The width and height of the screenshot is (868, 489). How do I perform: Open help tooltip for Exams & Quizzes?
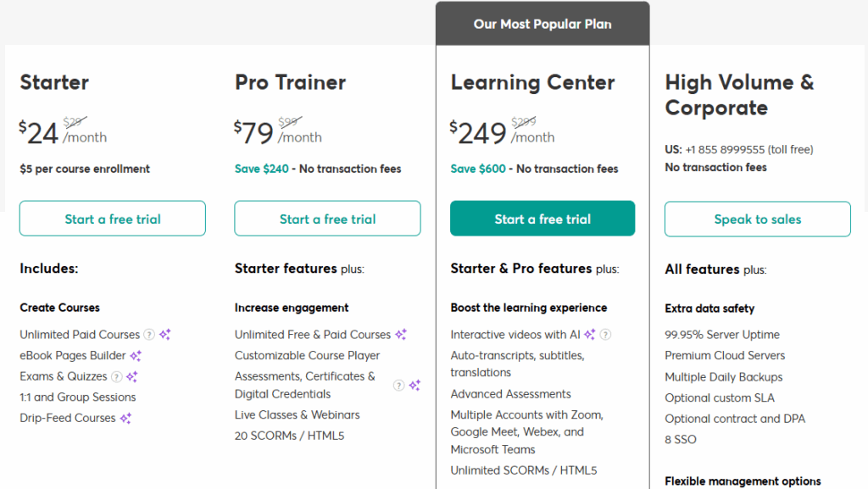[117, 376]
